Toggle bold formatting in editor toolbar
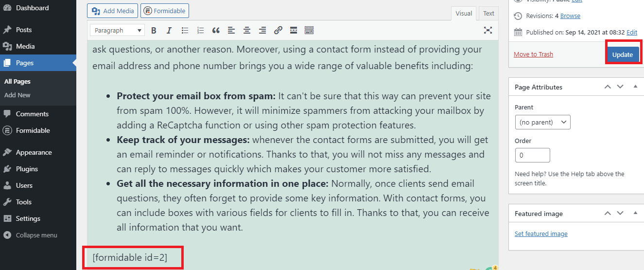This screenshot has height=270, width=644. point(154,30)
